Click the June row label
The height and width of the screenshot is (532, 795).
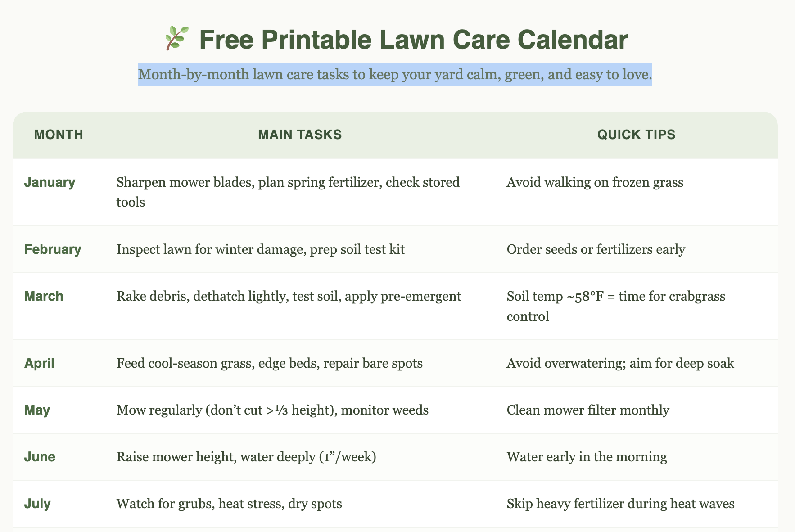point(40,457)
